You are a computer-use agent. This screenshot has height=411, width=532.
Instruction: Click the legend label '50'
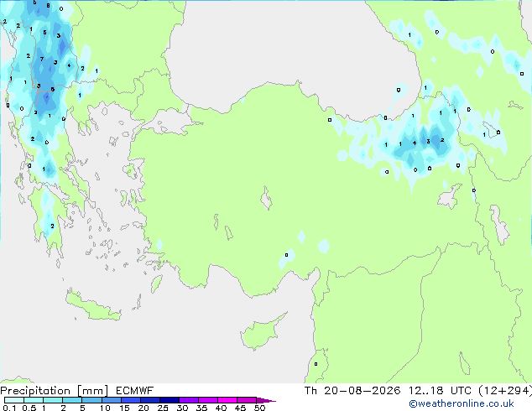tap(259, 408)
